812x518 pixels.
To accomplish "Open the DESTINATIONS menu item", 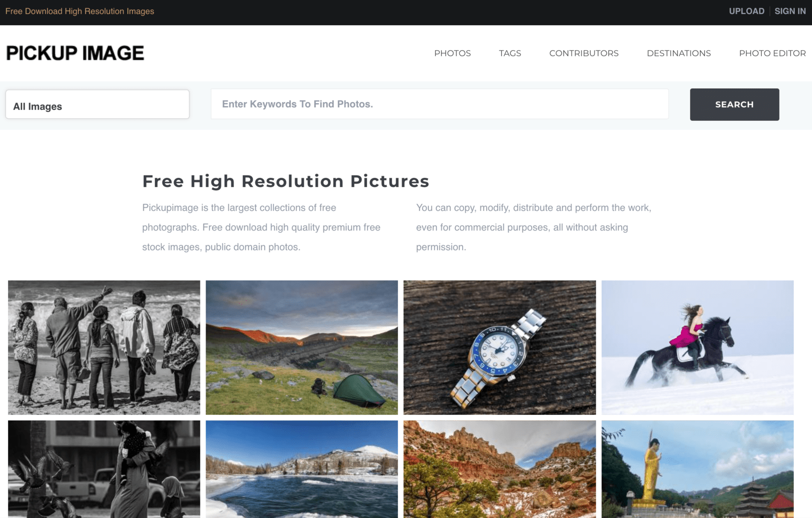I will [x=679, y=53].
